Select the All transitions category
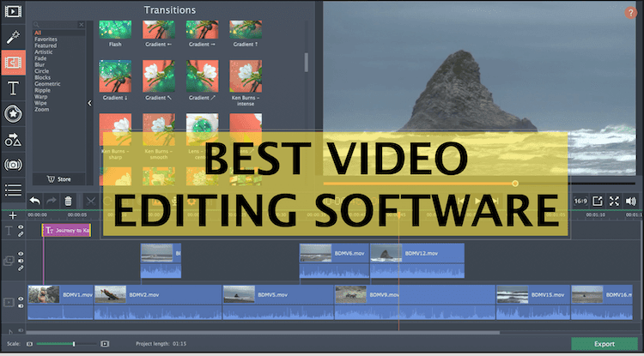 pos(38,33)
